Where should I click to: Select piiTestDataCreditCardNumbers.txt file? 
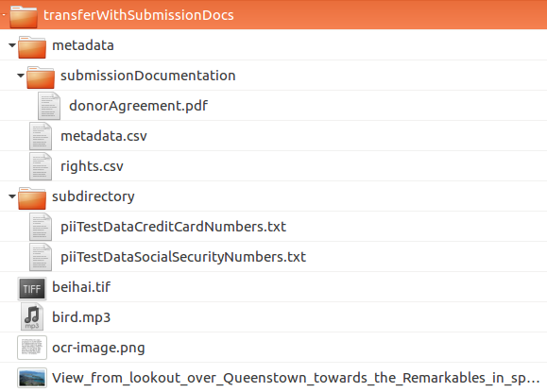point(174,227)
